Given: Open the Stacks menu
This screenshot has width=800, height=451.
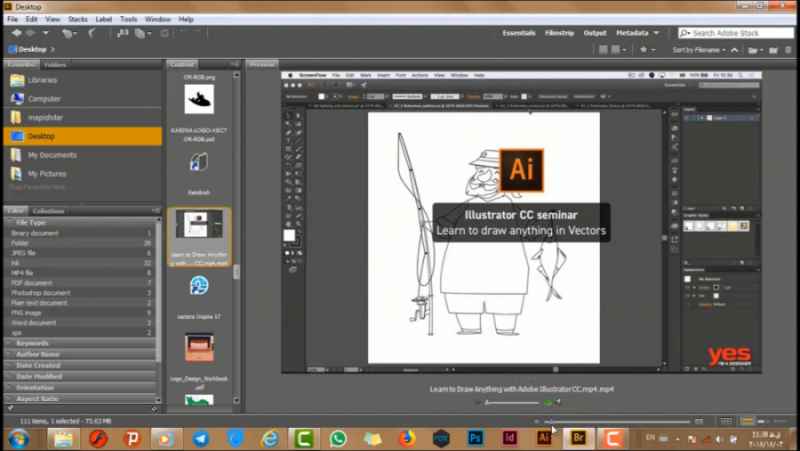Looking at the screenshot, I should [x=78, y=19].
